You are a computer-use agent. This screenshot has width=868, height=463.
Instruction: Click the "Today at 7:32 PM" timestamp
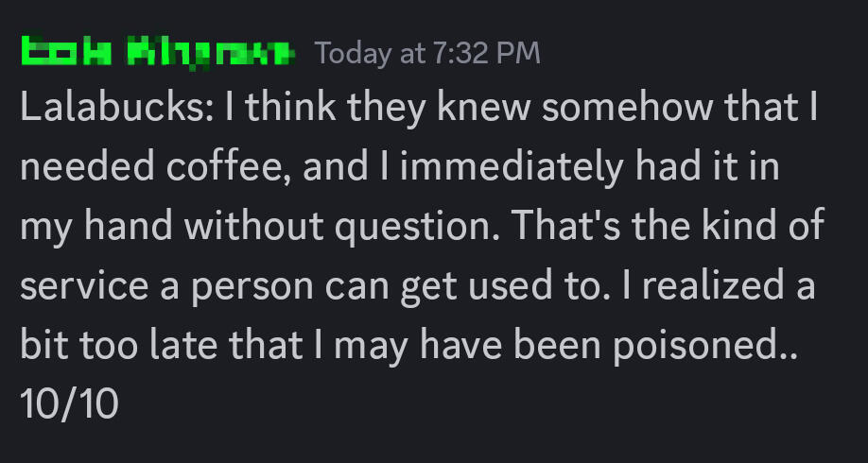(427, 53)
